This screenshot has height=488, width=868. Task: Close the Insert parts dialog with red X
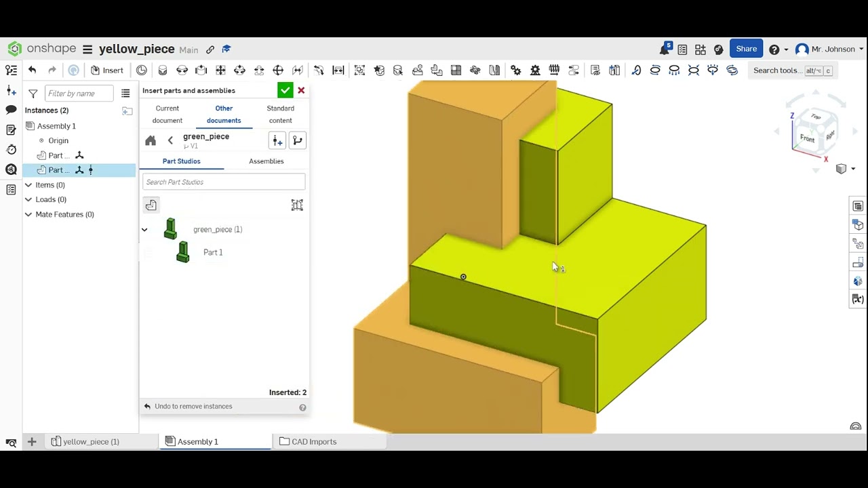(x=301, y=90)
